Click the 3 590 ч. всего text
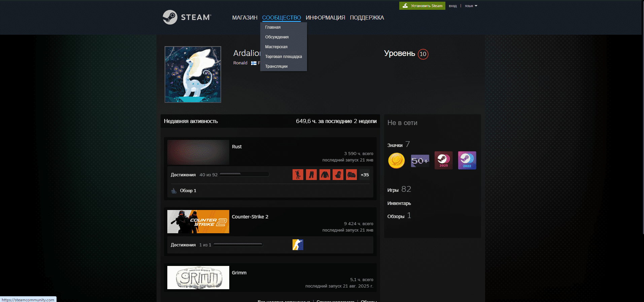 (359, 153)
